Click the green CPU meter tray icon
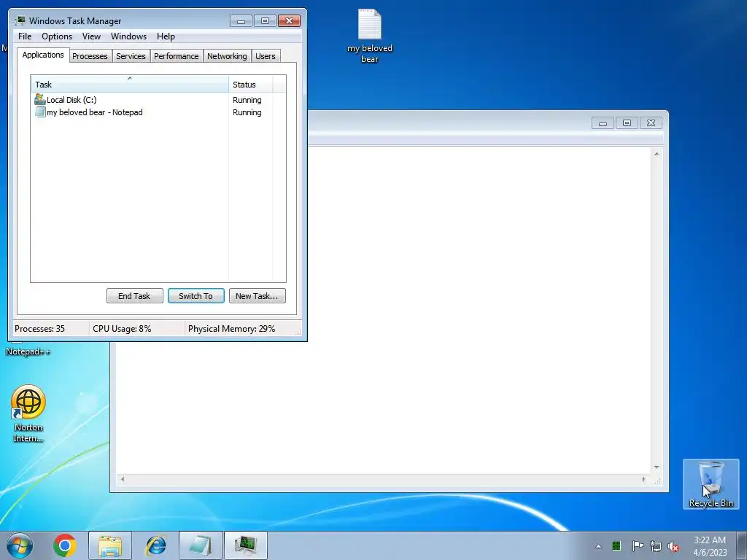 point(616,545)
